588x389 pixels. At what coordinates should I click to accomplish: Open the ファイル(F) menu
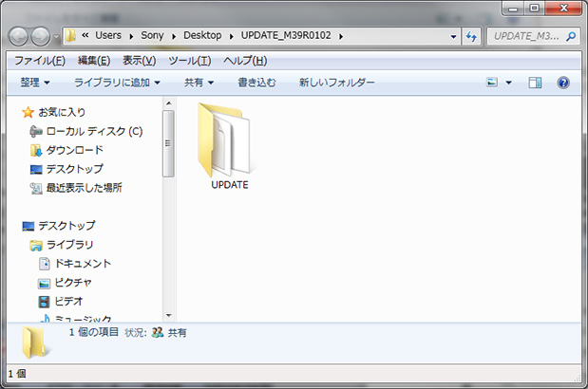(39, 61)
